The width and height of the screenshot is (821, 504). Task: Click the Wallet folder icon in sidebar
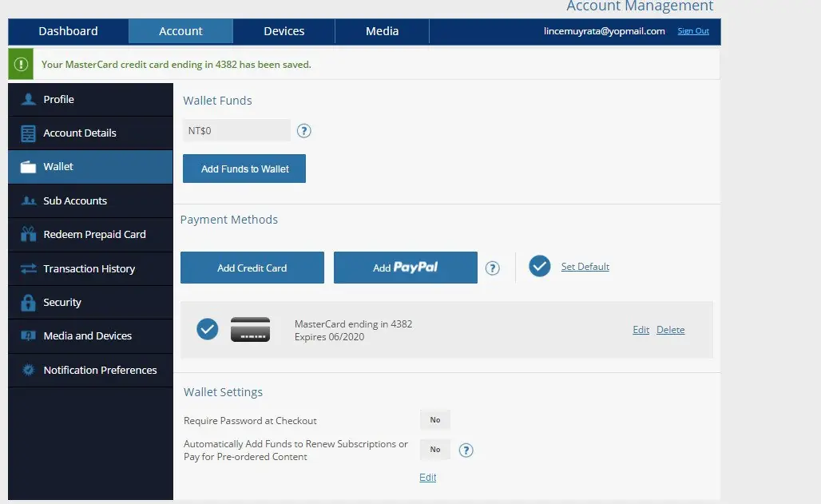pyautogui.click(x=28, y=167)
